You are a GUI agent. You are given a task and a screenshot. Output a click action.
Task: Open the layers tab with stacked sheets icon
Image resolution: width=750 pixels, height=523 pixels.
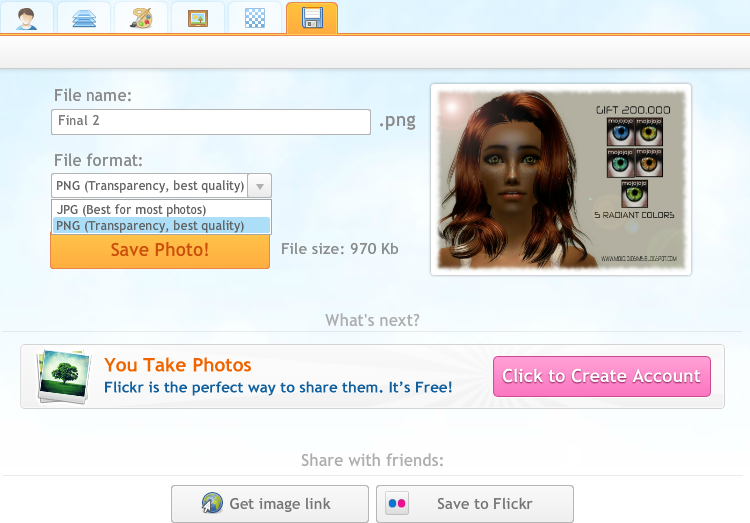point(84,18)
